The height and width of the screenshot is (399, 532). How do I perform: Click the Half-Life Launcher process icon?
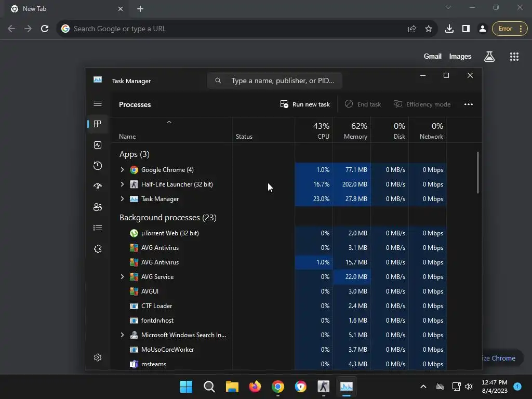[134, 184]
